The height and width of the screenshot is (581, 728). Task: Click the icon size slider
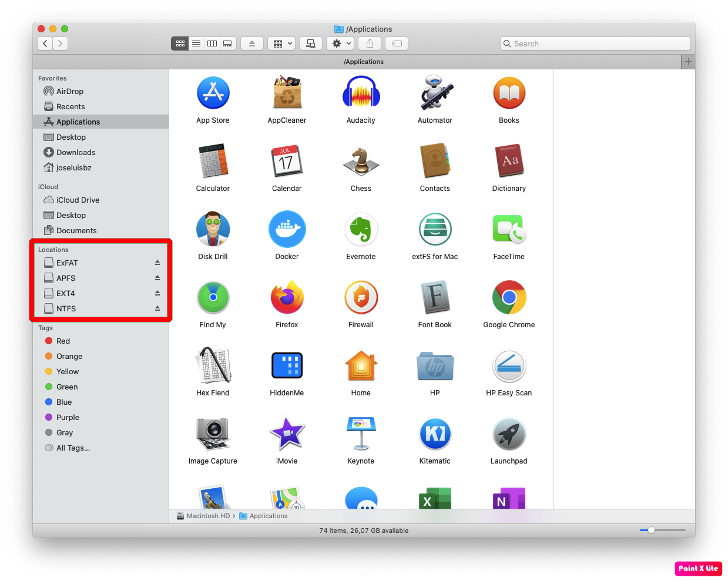pos(663,530)
